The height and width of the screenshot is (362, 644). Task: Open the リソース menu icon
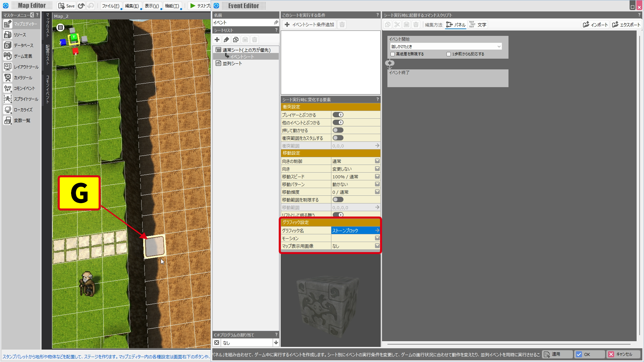8,35
